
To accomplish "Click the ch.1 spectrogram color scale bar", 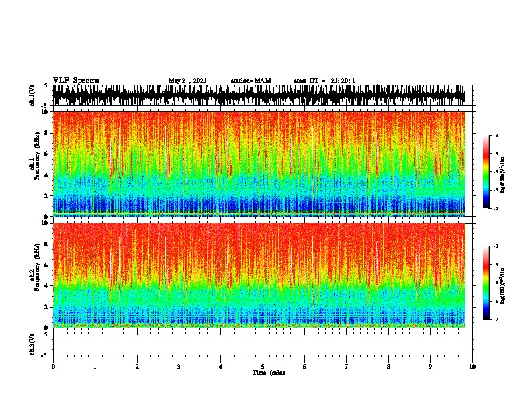I will 486,172.
